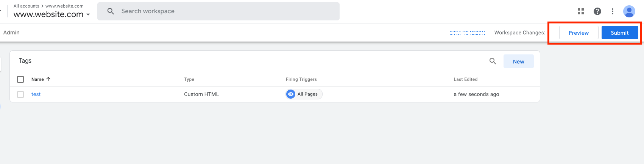The width and height of the screenshot is (644, 164).
Task: Open the test tag link
Action: tap(36, 94)
